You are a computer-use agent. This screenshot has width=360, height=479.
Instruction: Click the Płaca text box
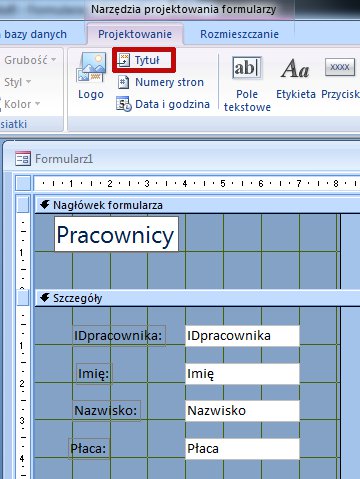(242, 449)
